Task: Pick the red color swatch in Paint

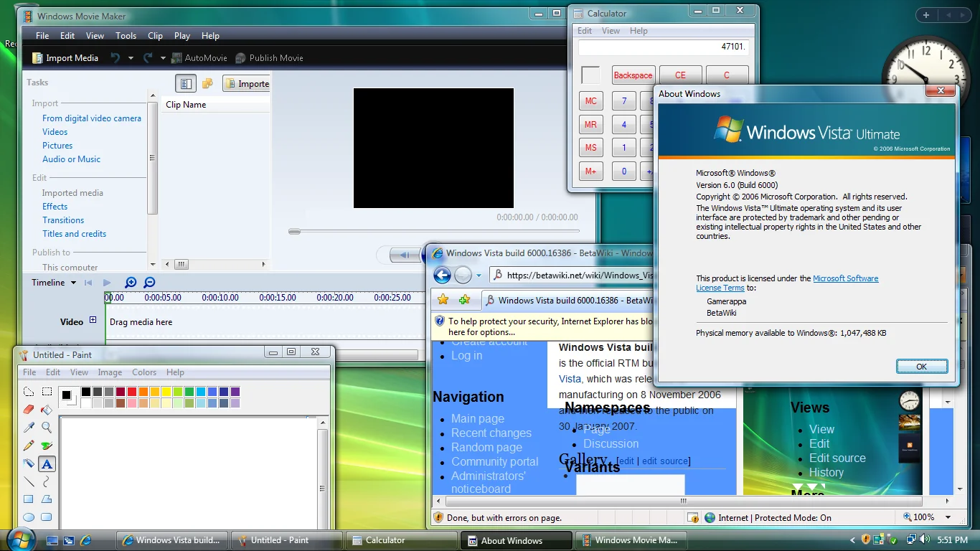Action: tap(132, 392)
